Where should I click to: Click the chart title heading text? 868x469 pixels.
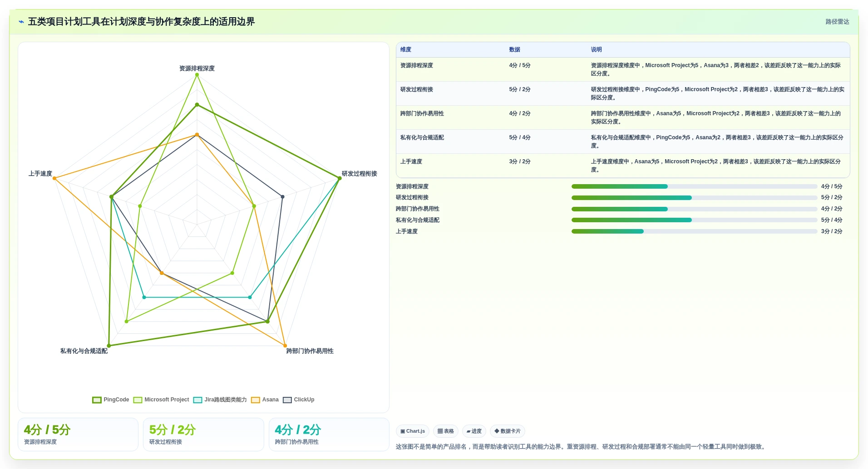point(141,22)
